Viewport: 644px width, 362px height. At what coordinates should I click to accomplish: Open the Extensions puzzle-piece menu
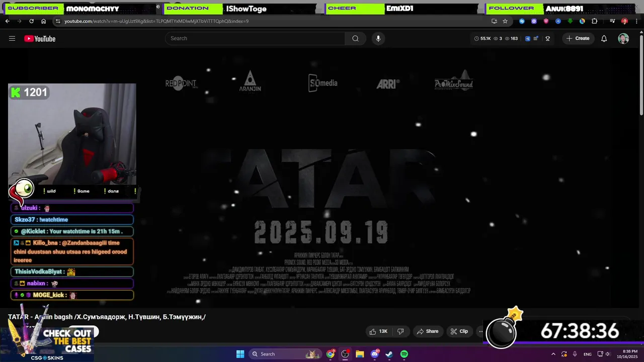(x=594, y=21)
